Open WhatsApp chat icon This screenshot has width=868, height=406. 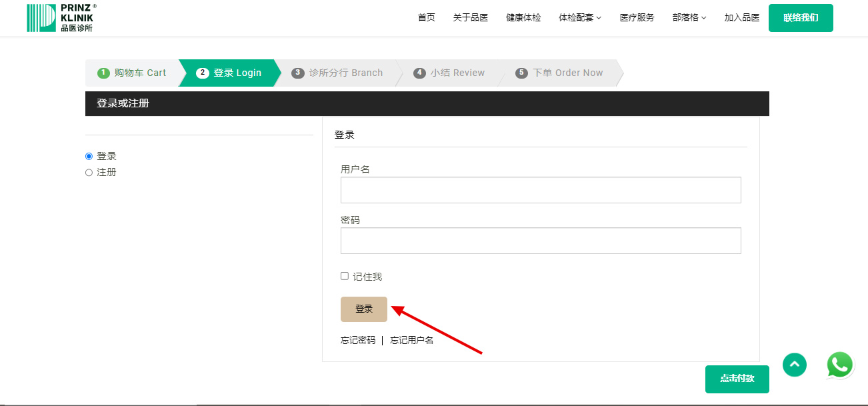[839, 365]
